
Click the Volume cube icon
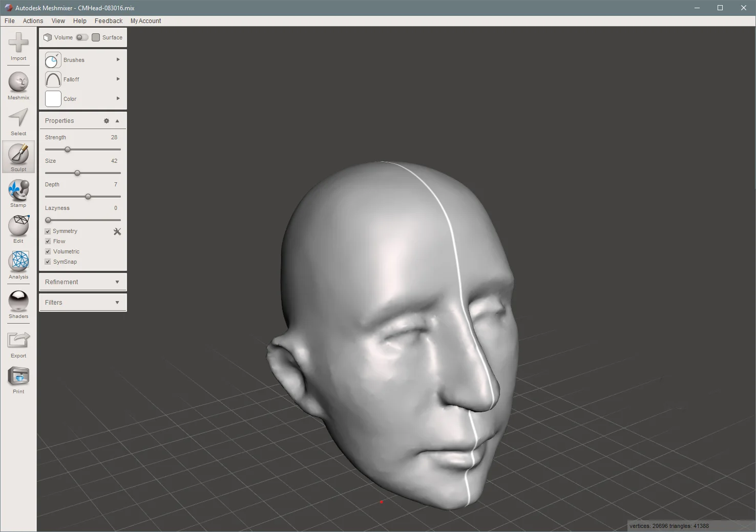coord(48,37)
